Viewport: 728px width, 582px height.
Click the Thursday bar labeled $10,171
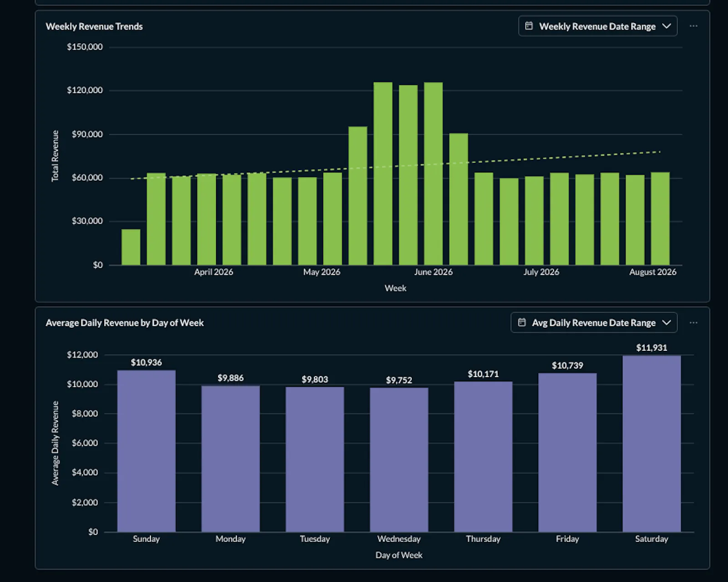pyautogui.click(x=483, y=456)
